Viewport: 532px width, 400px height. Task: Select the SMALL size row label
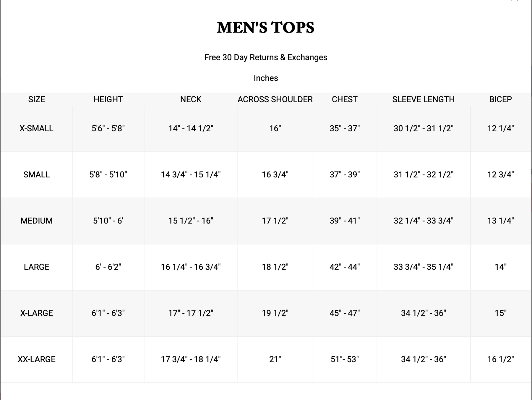click(37, 174)
